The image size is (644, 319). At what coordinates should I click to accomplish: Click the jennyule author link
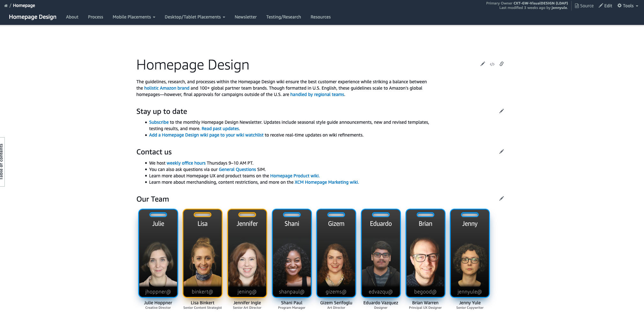pyautogui.click(x=559, y=8)
